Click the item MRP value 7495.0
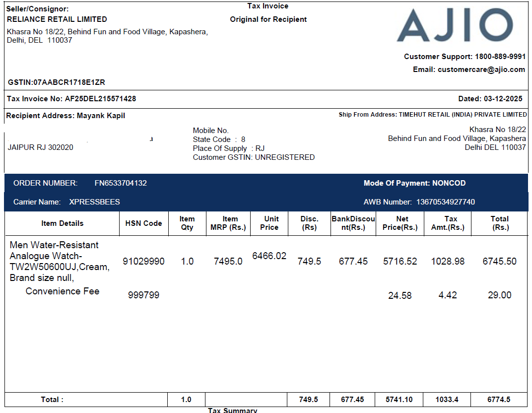Screen dimensions: 532x413 coord(228,262)
